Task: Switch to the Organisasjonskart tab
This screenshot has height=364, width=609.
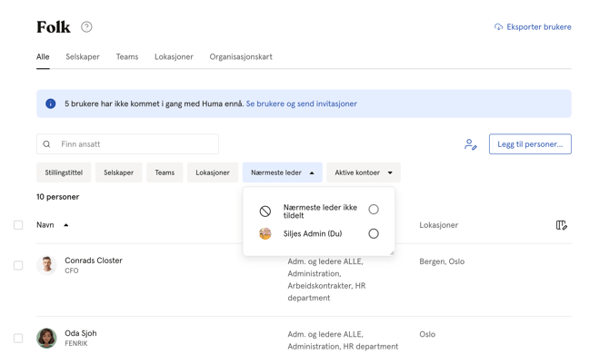Action: tap(241, 56)
